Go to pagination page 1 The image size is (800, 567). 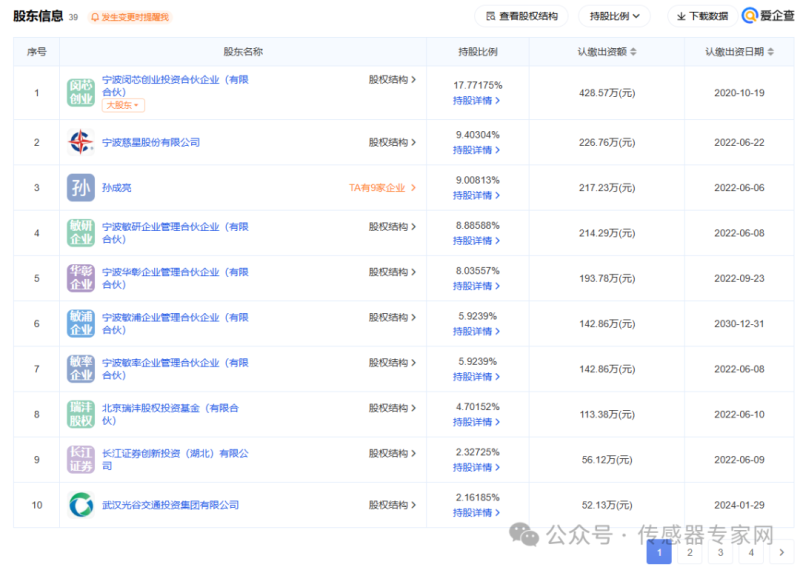(x=659, y=552)
